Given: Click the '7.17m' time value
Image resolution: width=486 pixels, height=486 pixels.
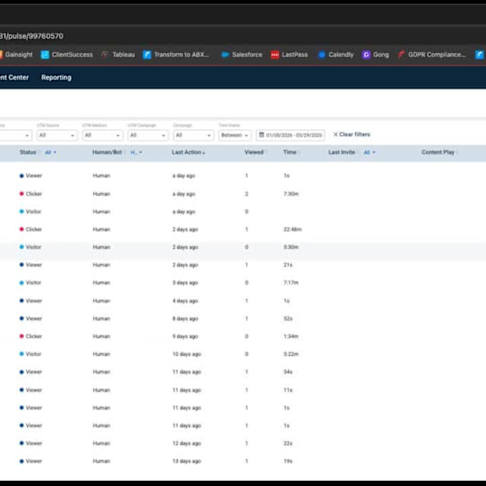Looking at the screenshot, I should click(291, 283).
